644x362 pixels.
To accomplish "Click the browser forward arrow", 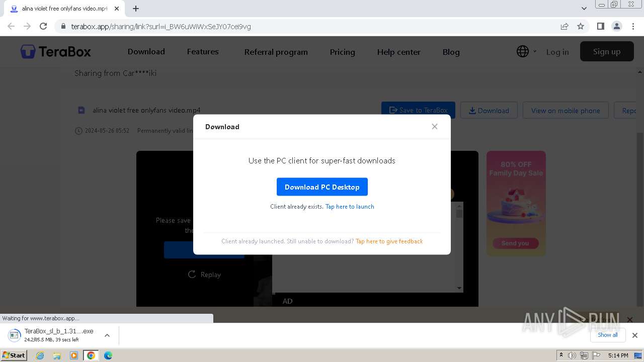I will [27, 26].
